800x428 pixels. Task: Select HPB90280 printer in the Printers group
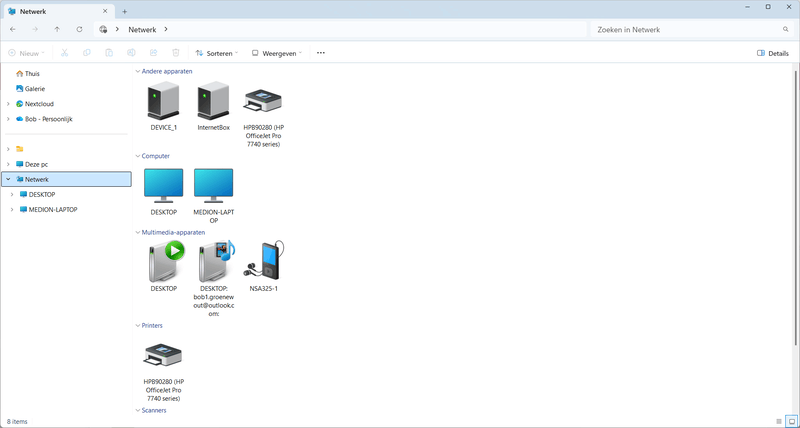tap(163, 355)
